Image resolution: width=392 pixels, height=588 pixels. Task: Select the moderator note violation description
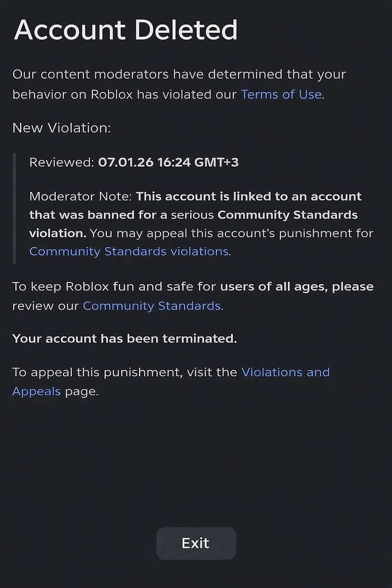(195, 214)
